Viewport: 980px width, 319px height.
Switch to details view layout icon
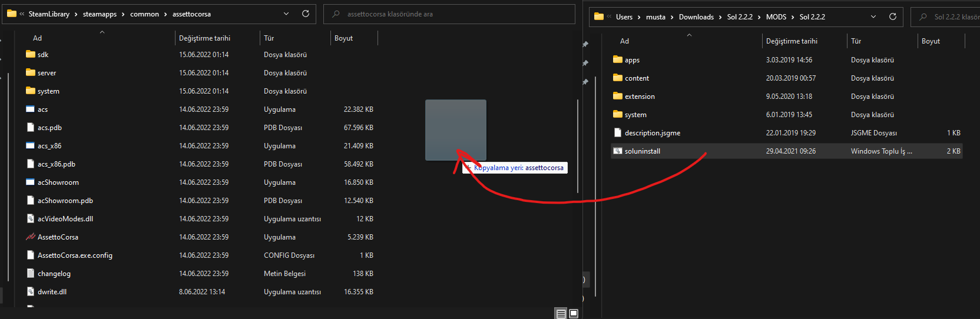[561, 314]
